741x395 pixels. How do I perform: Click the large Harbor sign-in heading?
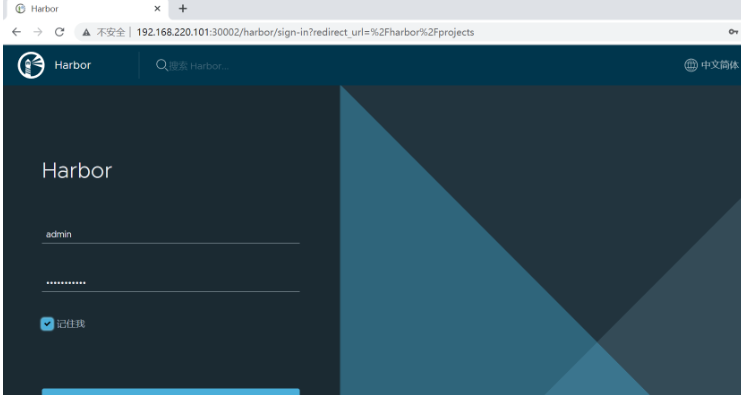(77, 170)
